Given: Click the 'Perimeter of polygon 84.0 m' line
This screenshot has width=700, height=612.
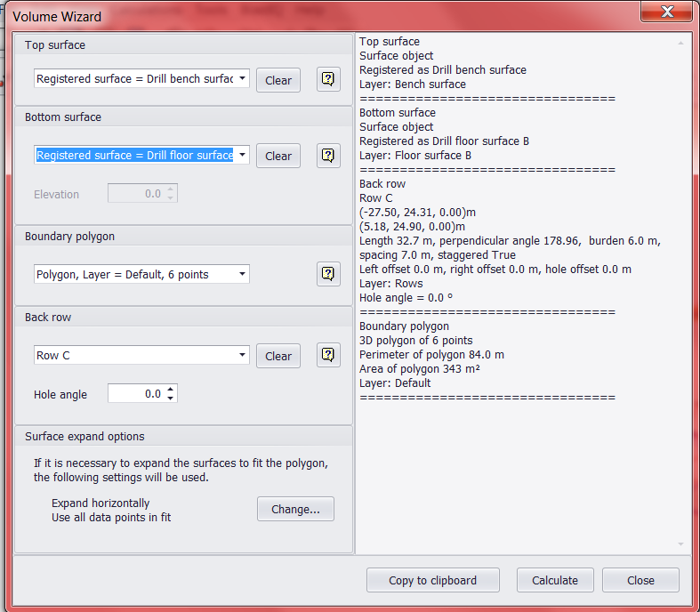Looking at the screenshot, I should [431, 354].
